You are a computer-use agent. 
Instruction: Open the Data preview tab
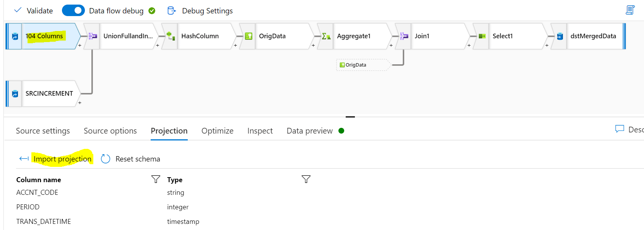[x=310, y=131]
